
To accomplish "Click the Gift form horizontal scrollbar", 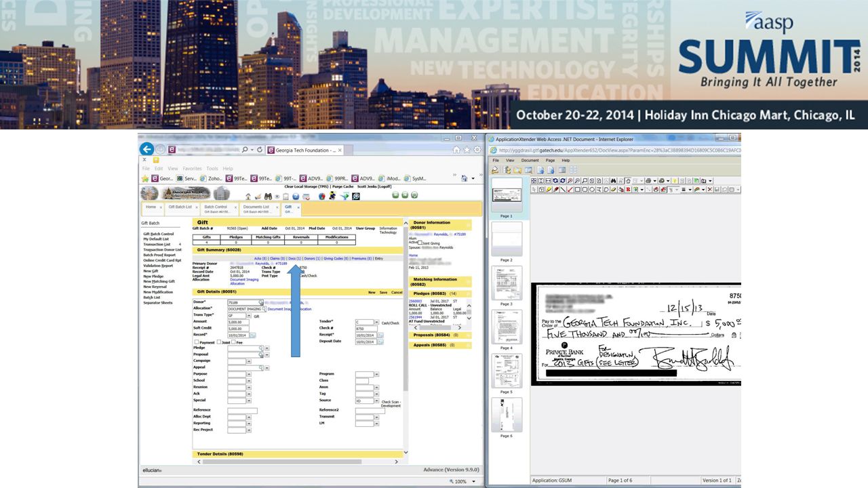I will click(x=298, y=462).
